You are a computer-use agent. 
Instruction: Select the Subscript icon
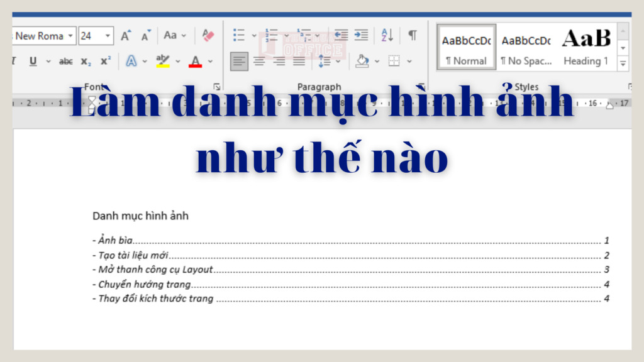click(85, 61)
